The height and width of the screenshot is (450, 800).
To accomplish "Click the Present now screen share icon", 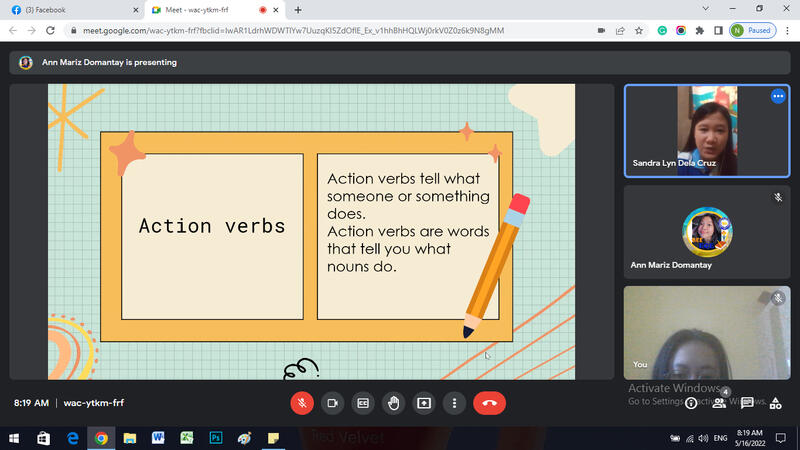I will click(424, 403).
